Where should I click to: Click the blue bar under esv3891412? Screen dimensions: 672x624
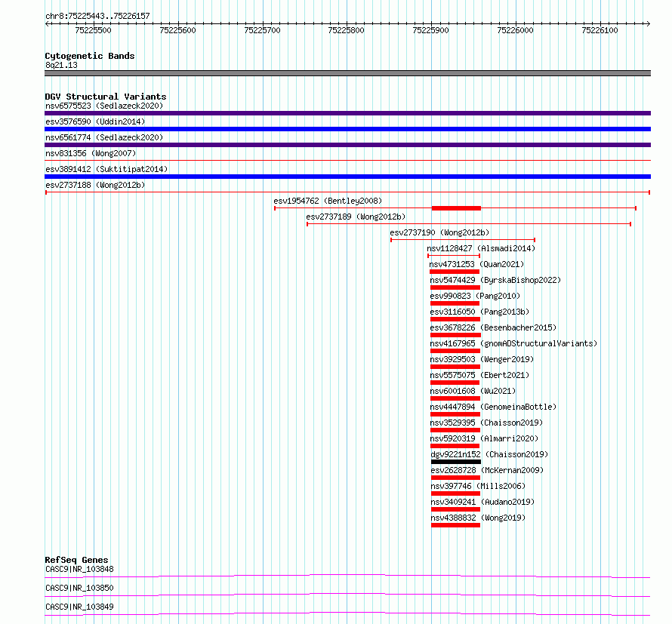tap(347, 177)
